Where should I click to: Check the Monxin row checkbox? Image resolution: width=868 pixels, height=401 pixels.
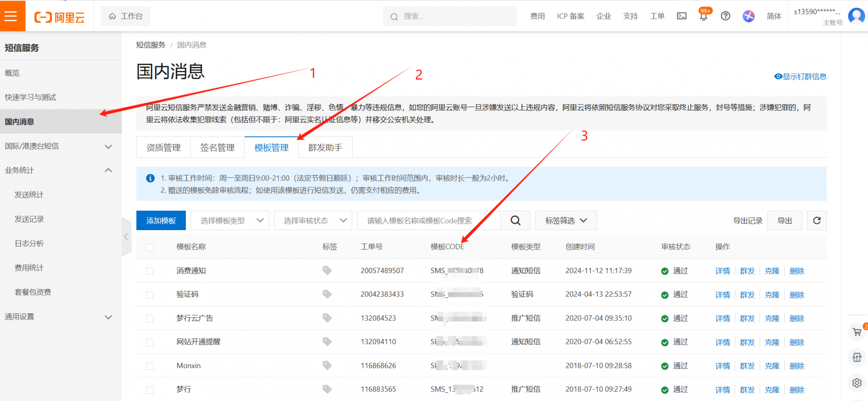(150, 366)
